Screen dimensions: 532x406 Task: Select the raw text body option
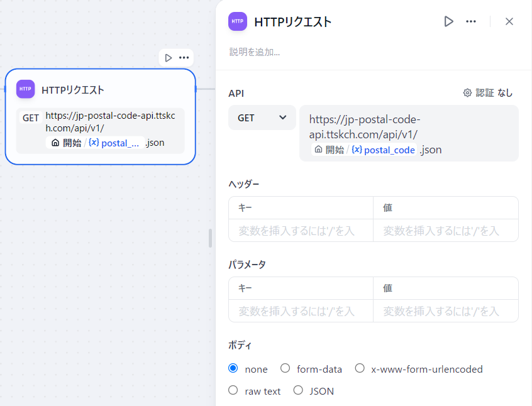tap(233, 390)
